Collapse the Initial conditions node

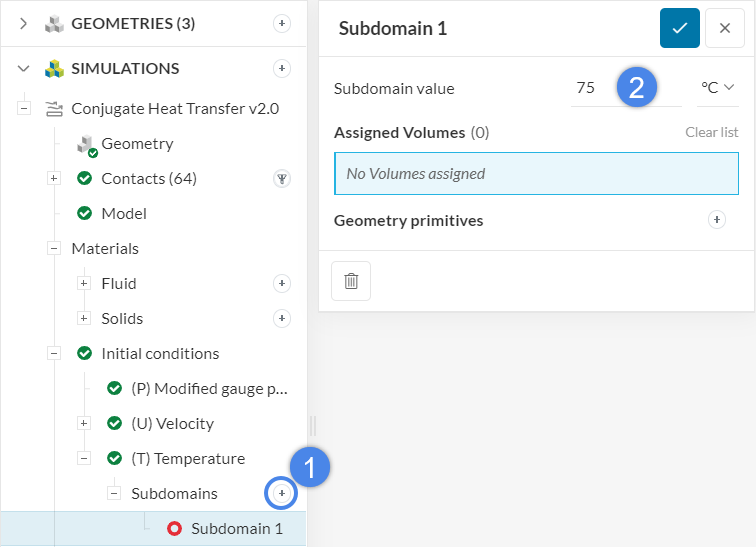point(54,353)
